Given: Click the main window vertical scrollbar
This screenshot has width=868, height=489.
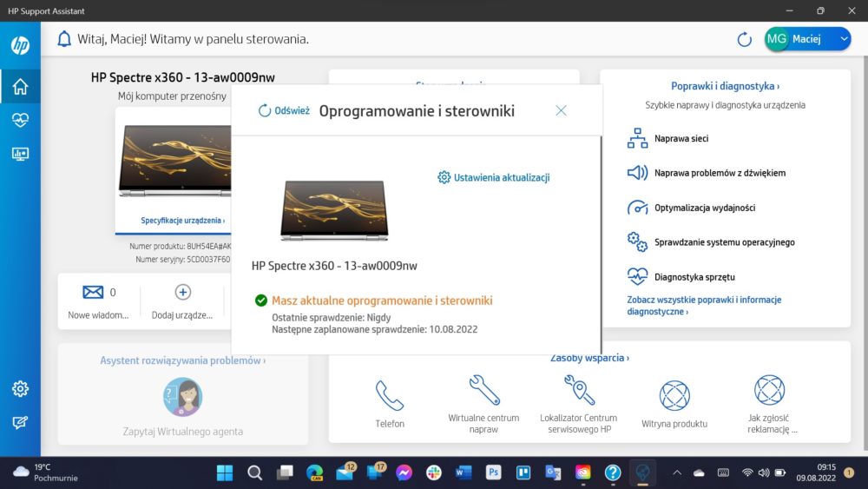Looking at the screenshot, I should click(x=865, y=253).
